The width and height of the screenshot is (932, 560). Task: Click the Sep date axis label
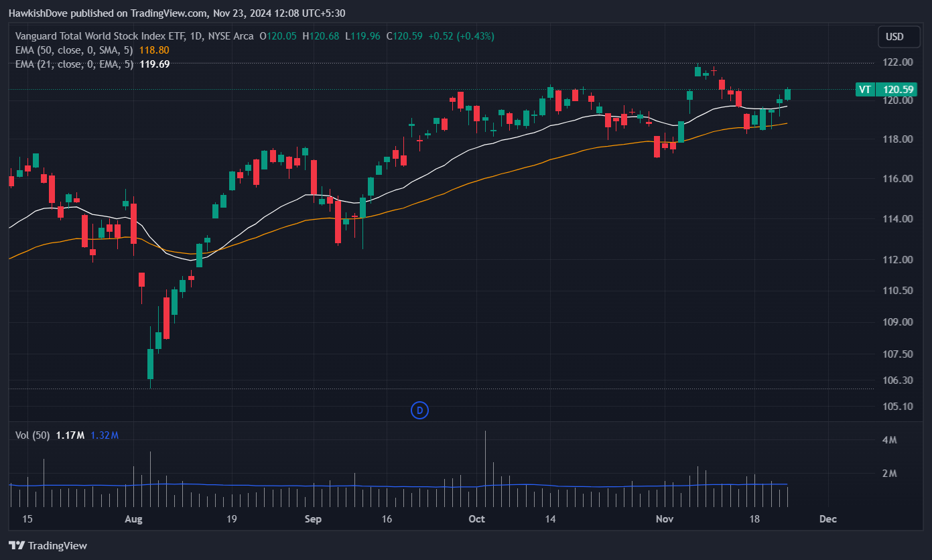click(x=313, y=519)
